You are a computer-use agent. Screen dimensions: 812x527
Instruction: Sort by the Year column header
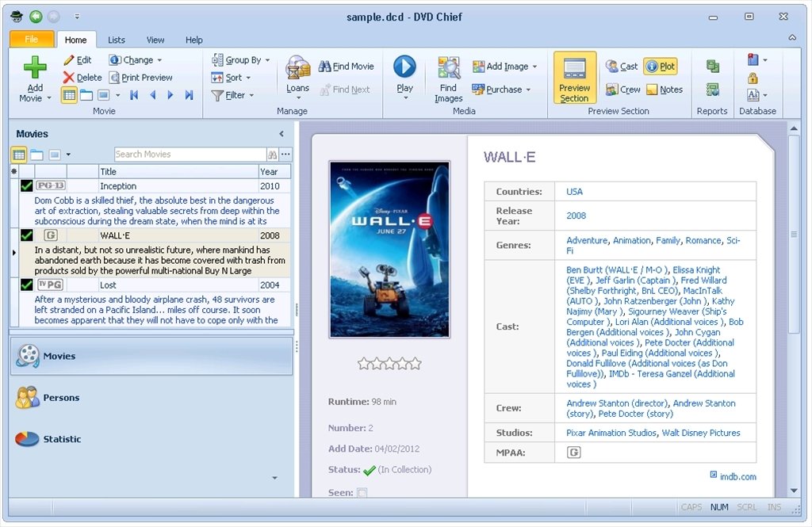click(274, 172)
